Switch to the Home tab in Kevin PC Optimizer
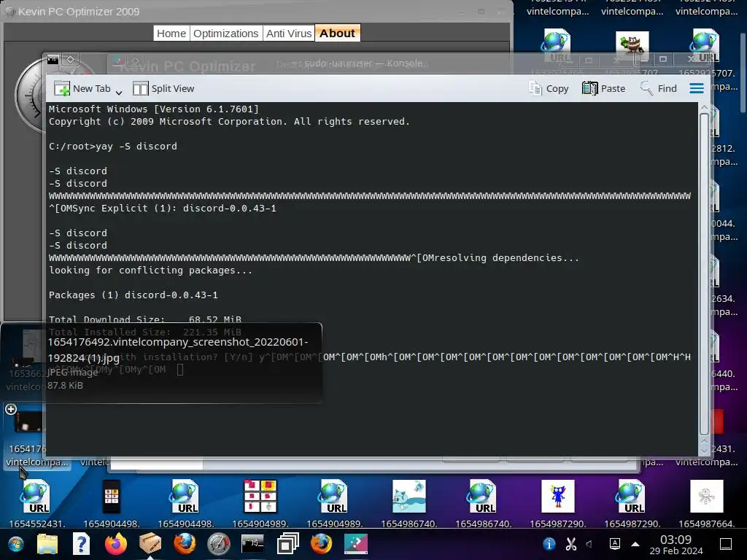747x560 pixels. click(x=171, y=34)
